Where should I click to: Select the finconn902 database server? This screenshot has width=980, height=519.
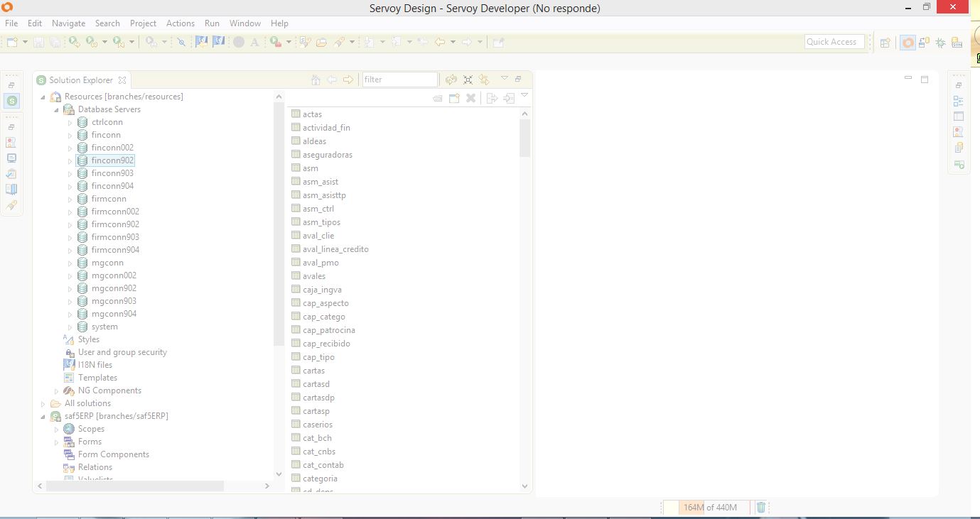pos(112,160)
